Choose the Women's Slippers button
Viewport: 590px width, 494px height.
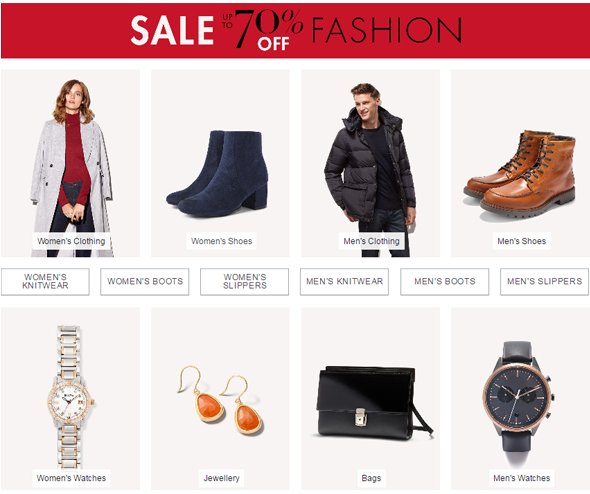click(x=245, y=281)
